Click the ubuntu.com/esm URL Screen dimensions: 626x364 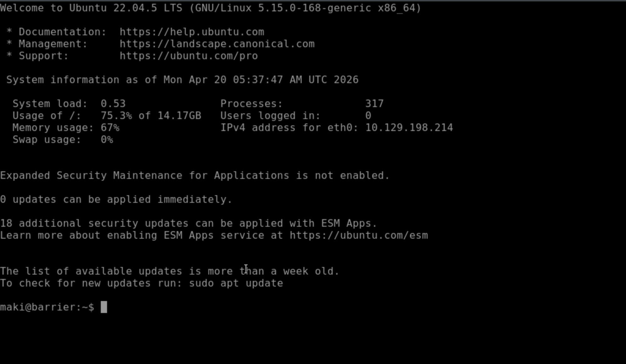tap(359, 235)
